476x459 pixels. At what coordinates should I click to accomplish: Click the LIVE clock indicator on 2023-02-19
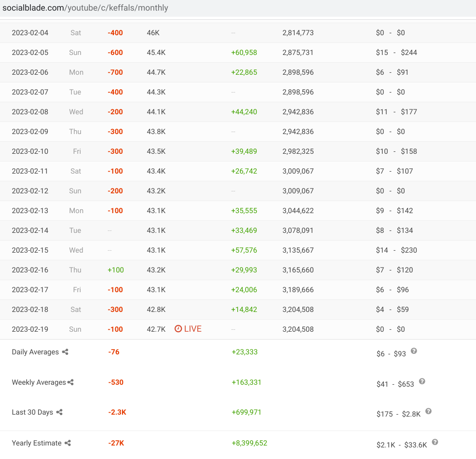[x=188, y=329]
